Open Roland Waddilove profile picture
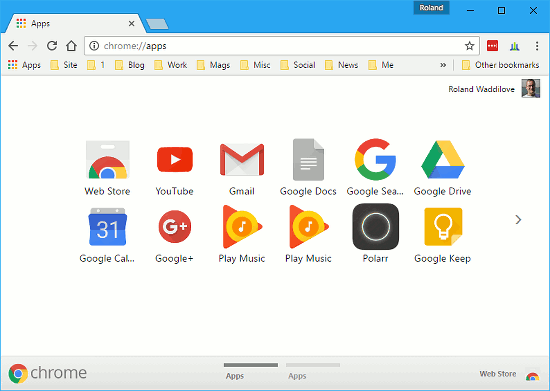Image resolution: width=550 pixels, height=391 pixels. [531, 88]
